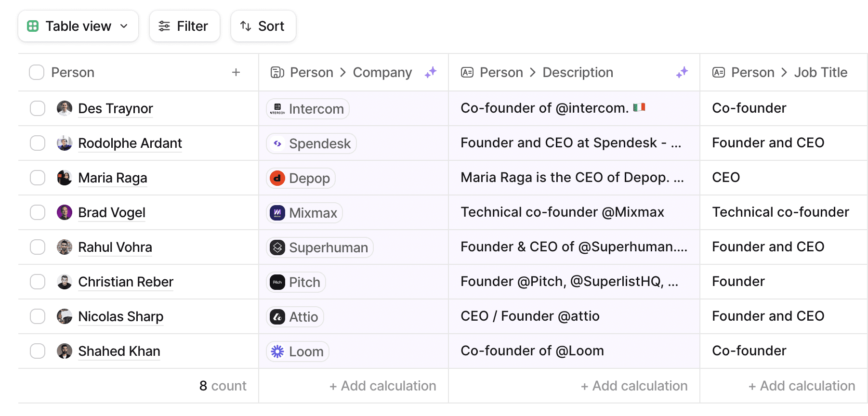Open the Pitch company chip

click(x=296, y=282)
